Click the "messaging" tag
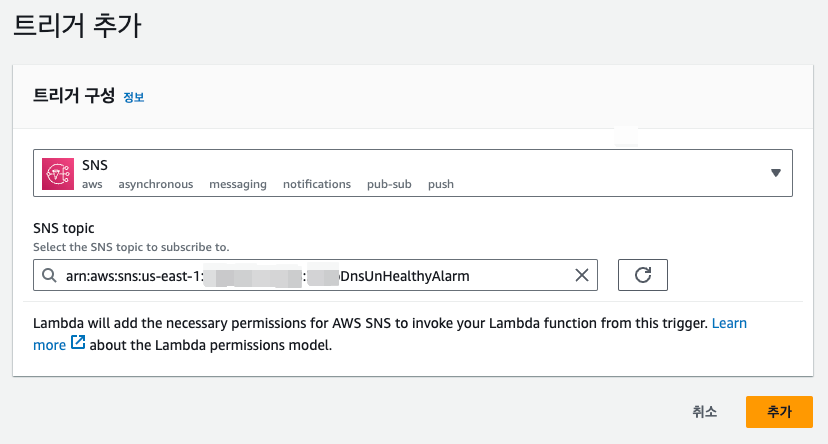Viewport: 828px width, 444px height. tap(238, 184)
